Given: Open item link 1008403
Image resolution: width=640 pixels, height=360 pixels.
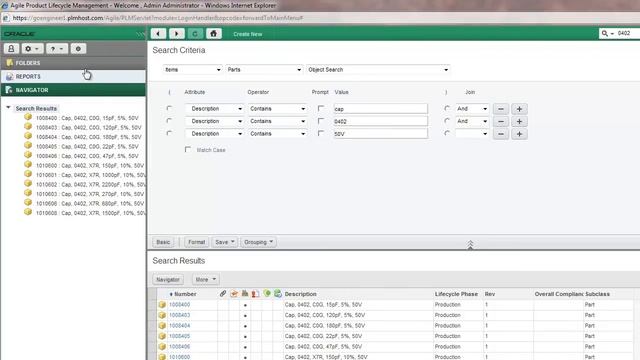Looking at the screenshot, I should pos(180,315).
